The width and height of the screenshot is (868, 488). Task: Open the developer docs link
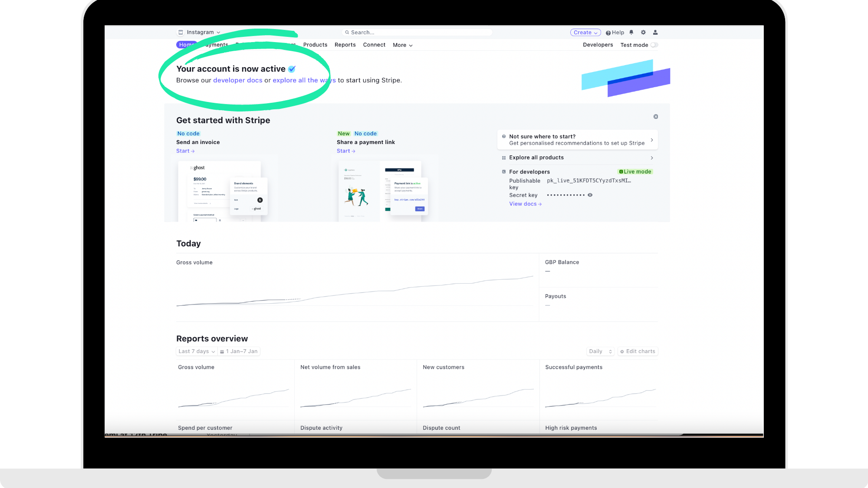pyautogui.click(x=237, y=80)
